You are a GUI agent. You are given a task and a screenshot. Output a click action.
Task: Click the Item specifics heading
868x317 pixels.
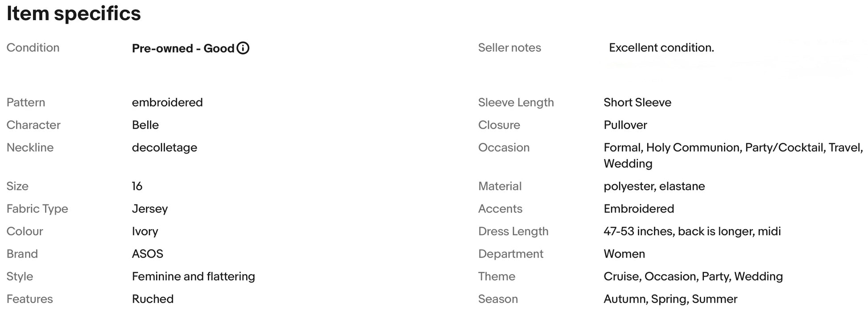point(74,13)
